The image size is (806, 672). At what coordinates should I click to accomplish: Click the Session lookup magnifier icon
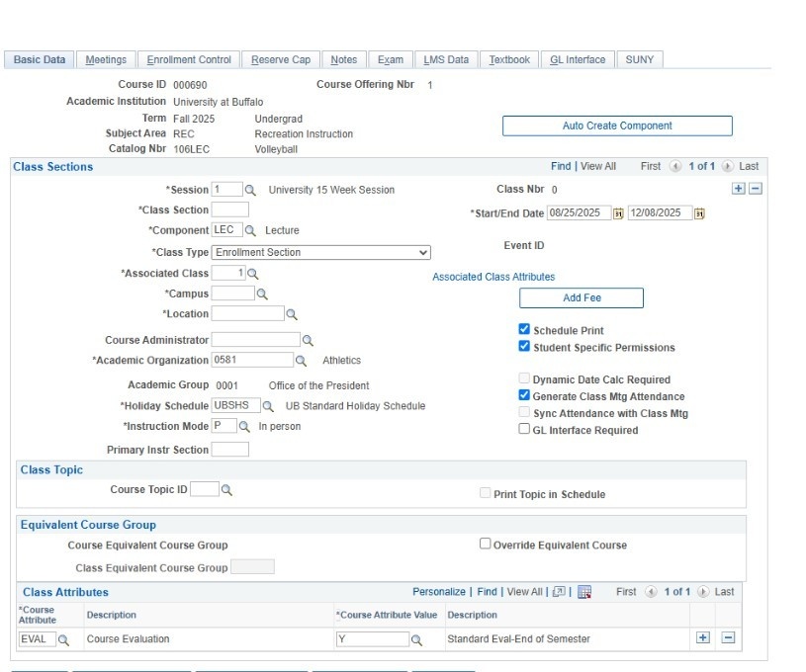(251, 190)
